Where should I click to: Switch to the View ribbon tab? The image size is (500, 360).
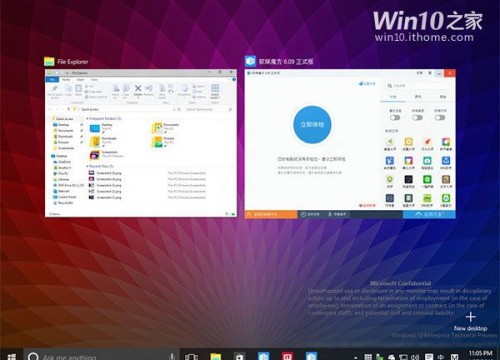click(x=95, y=80)
